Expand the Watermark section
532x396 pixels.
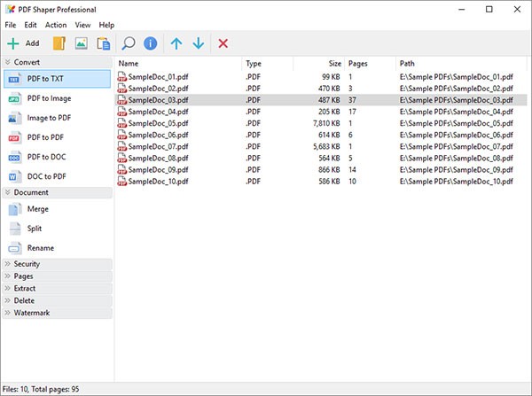(32, 314)
